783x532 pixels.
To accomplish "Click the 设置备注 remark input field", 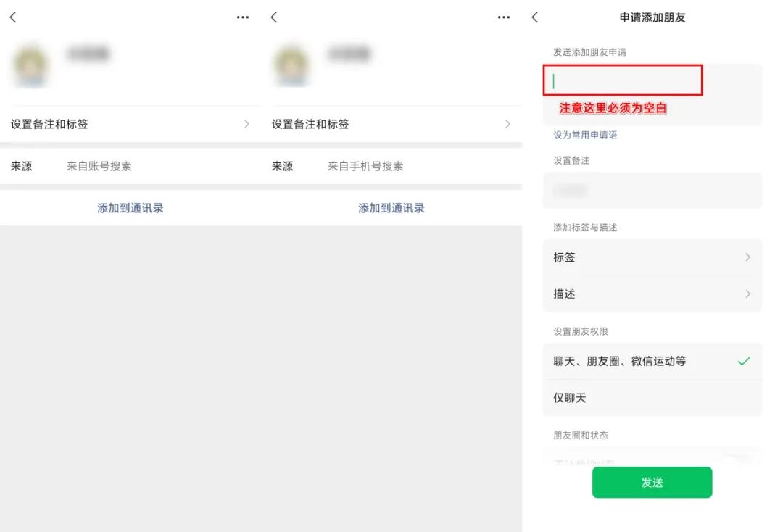I will [652, 190].
